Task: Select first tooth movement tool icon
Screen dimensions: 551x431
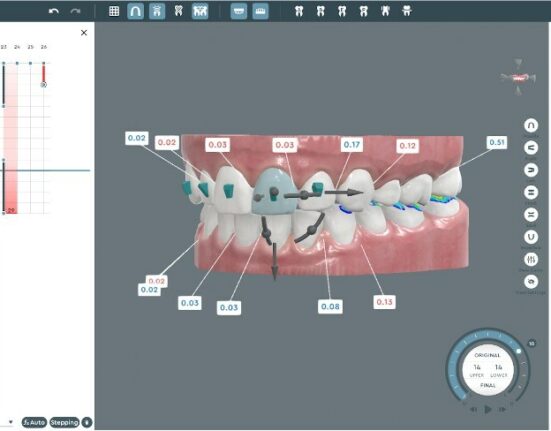Action: (299, 11)
